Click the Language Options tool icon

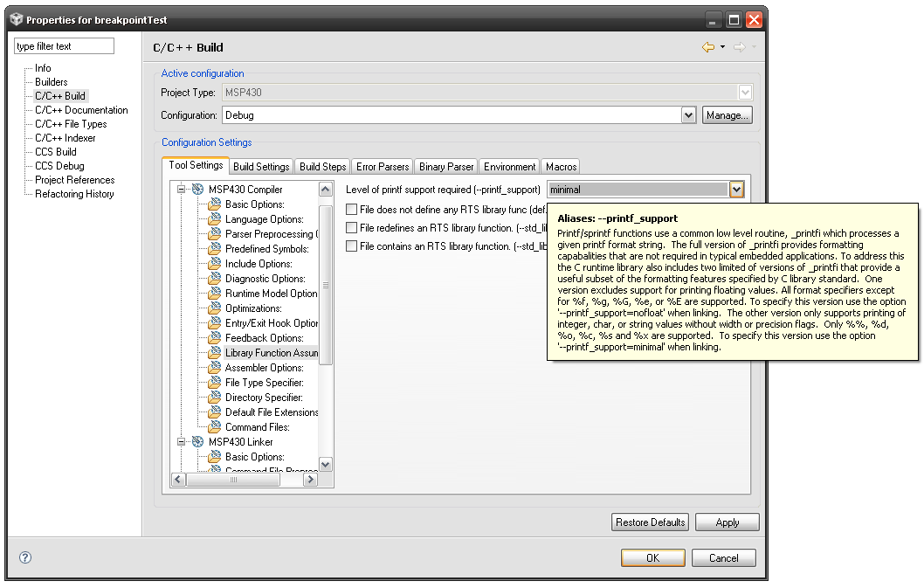point(215,218)
